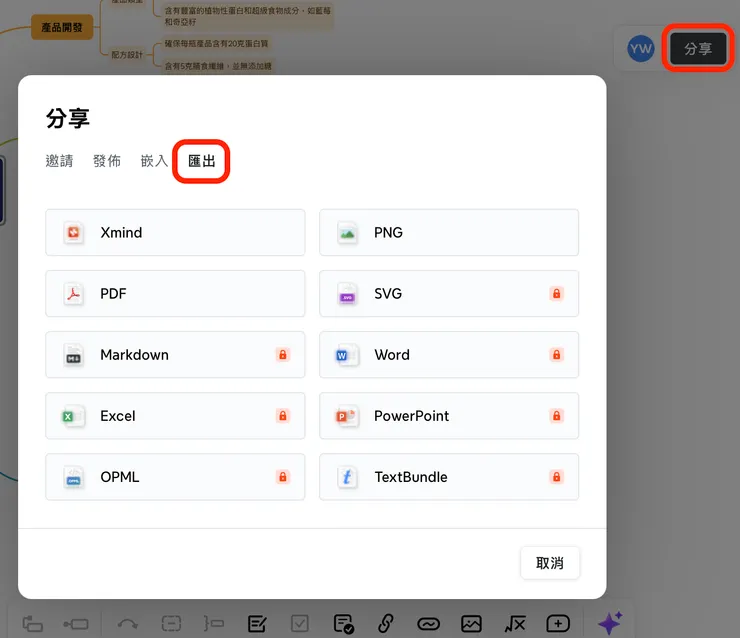Click the lock icon on OPML
Image resolution: width=740 pixels, height=638 pixels.
[x=283, y=477]
